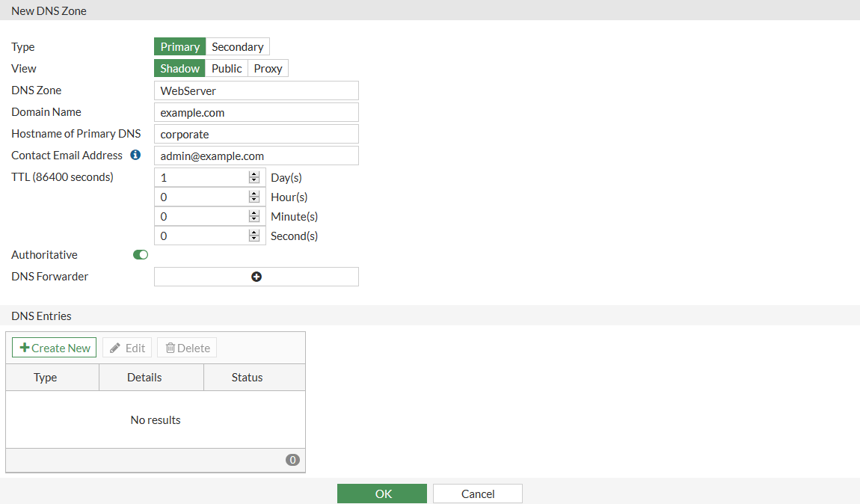The width and height of the screenshot is (860, 504).
Task: Switch View to Proxy
Action: [x=268, y=68]
